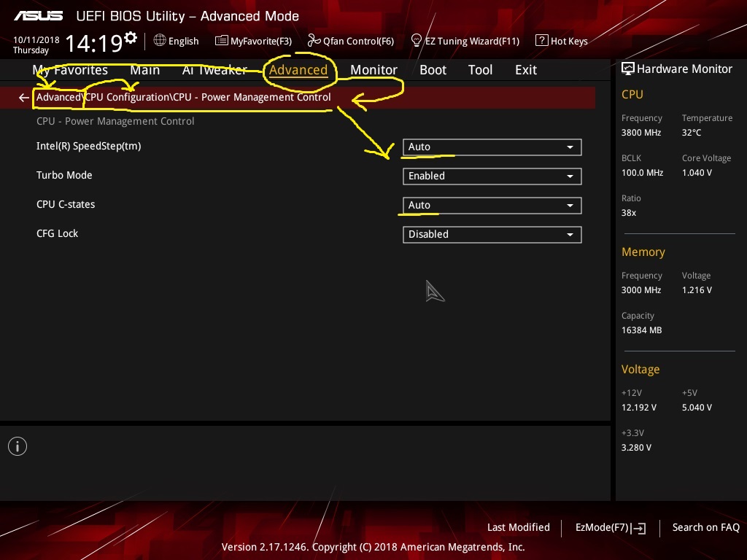Open MyFavorite(F3) list
This screenshot has width=747, height=560.
[253, 41]
